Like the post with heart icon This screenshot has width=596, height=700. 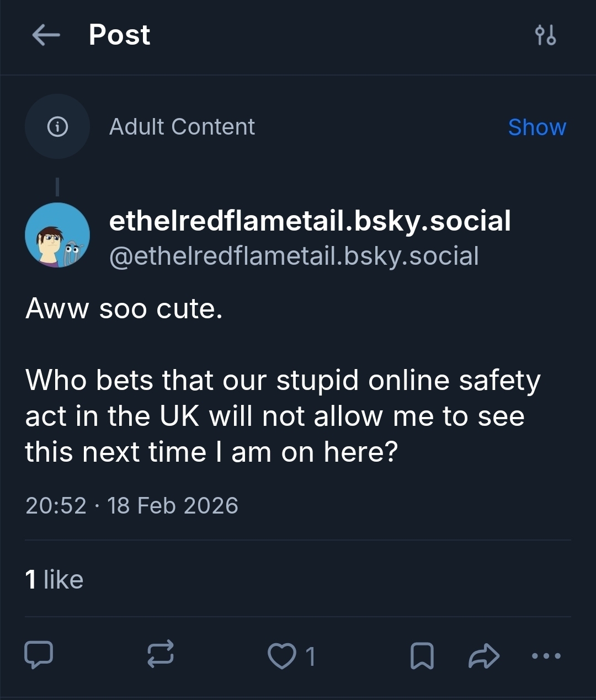(x=281, y=656)
